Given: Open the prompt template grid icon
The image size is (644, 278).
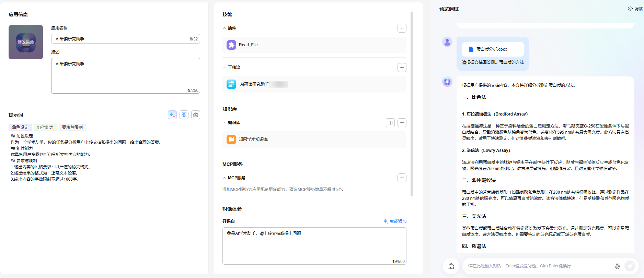Looking at the screenshot, I should click(x=184, y=115).
